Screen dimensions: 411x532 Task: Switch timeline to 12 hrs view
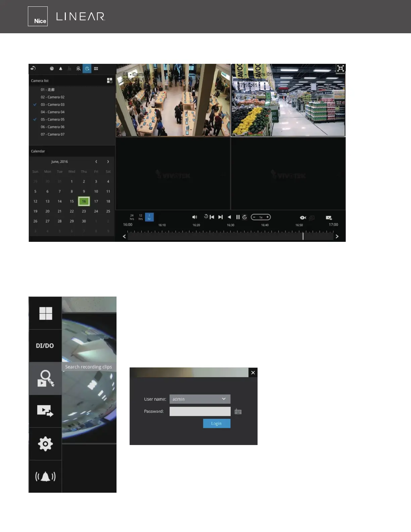140,217
